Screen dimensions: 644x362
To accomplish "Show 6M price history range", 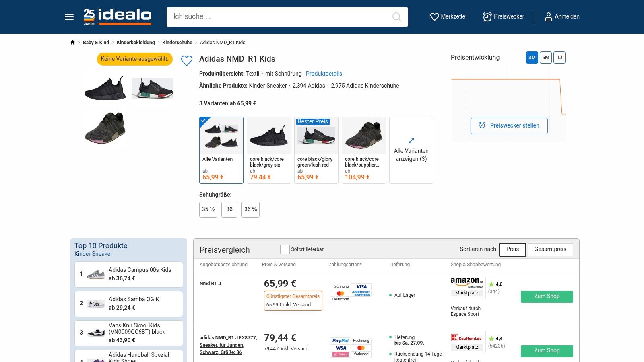I will [x=545, y=58].
